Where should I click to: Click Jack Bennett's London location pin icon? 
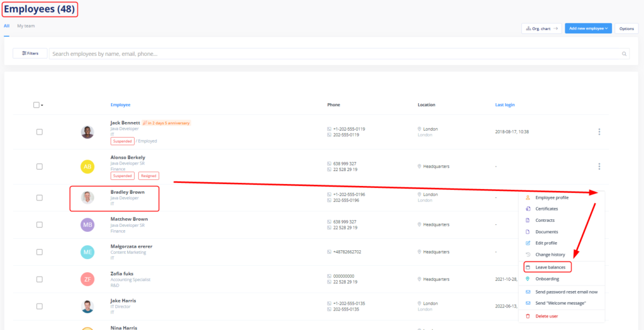tap(419, 129)
